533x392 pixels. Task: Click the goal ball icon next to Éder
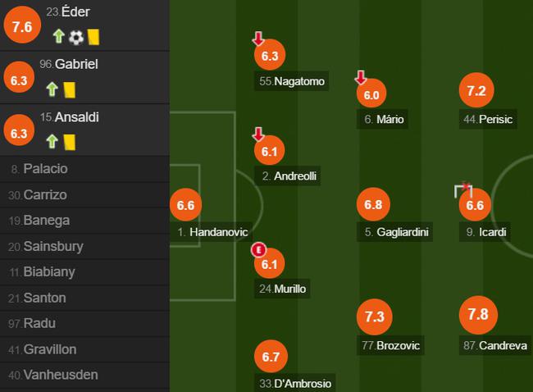pos(76,38)
